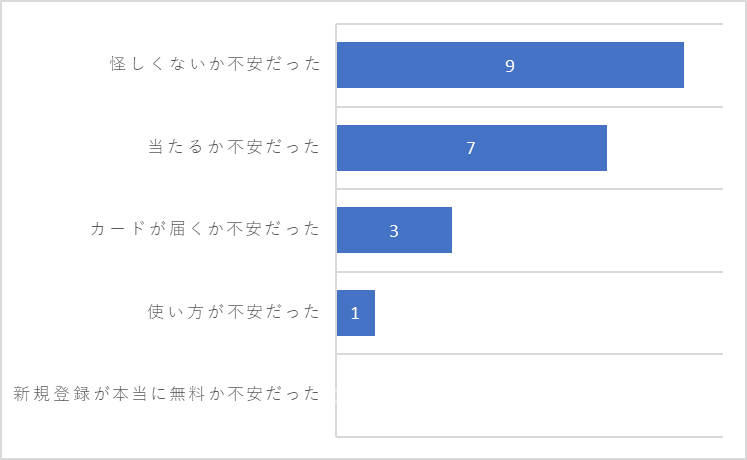Click label 新規登録が本当に無料か不安だった
The height and width of the screenshot is (460, 747).
167,394
